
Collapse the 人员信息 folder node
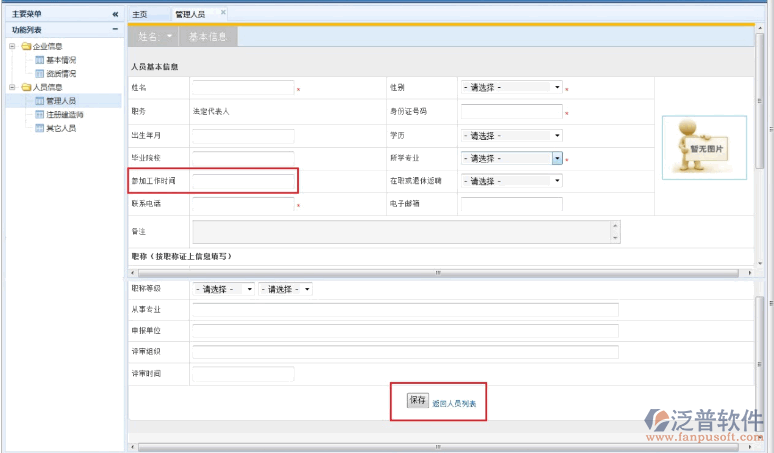(x=12, y=87)
